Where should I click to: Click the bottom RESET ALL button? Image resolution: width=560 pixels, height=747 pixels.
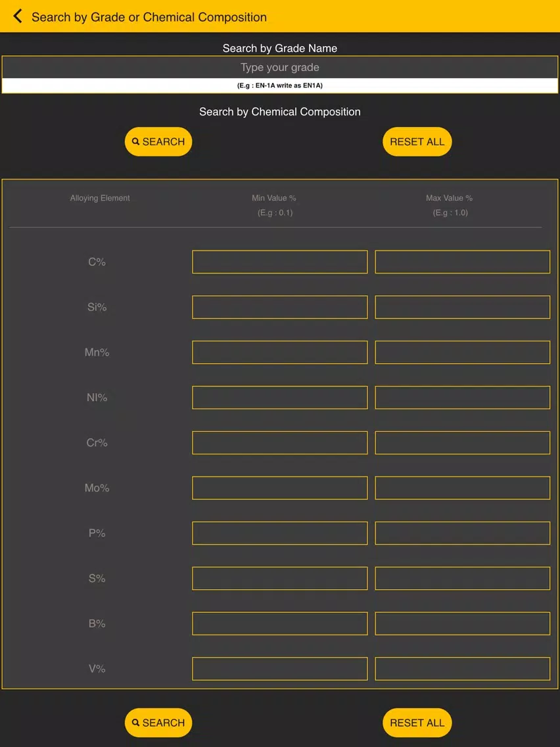click(x=417, y=723)
